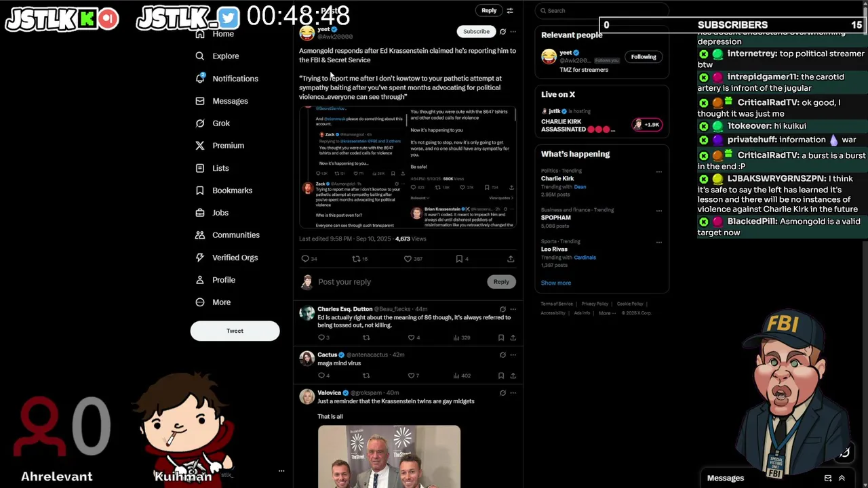
Task: Click the Tweet button
Action: [235, 331]
